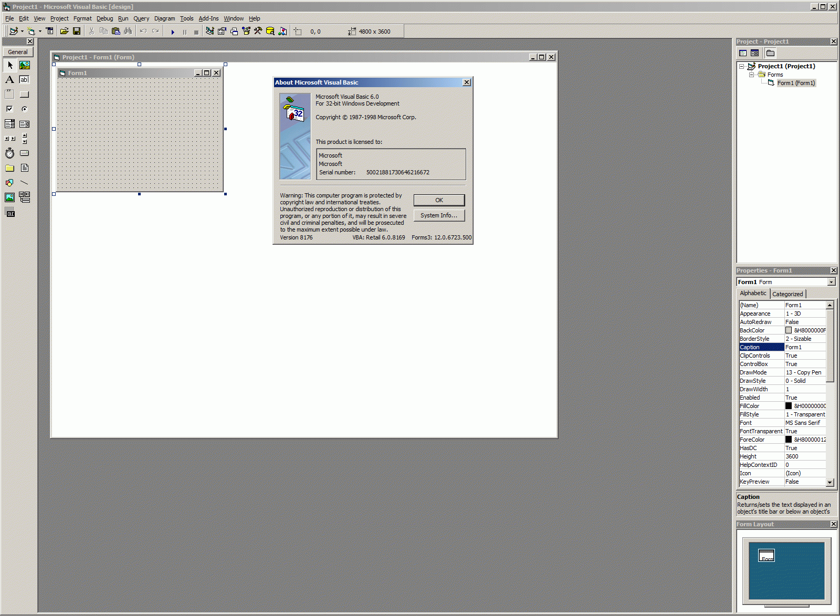The height and width of the screenshot is (616, 840).
Task: Open the Project menu
Action: click(x=59, y=18)
